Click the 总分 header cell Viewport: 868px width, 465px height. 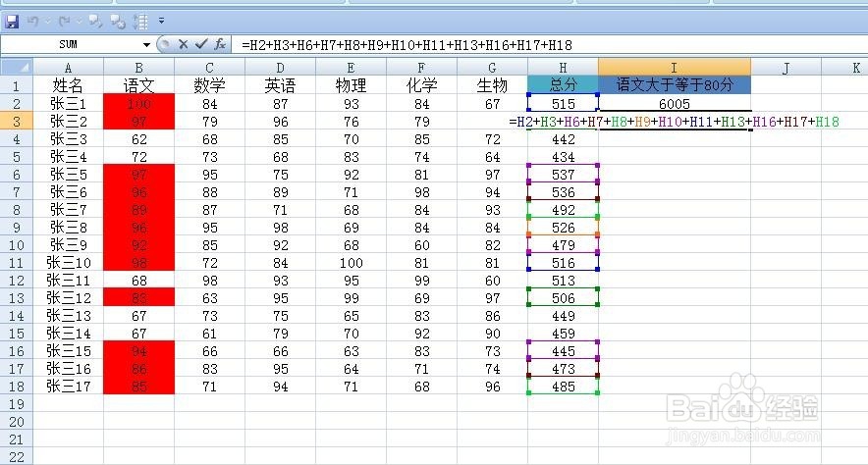click(563, 84)
